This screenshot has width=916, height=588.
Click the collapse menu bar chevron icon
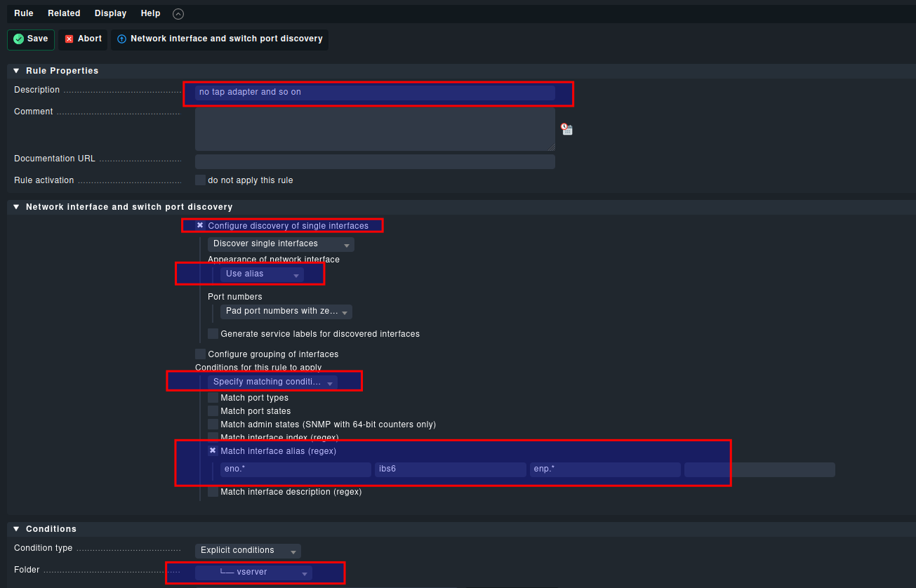[x=178, y=14]
